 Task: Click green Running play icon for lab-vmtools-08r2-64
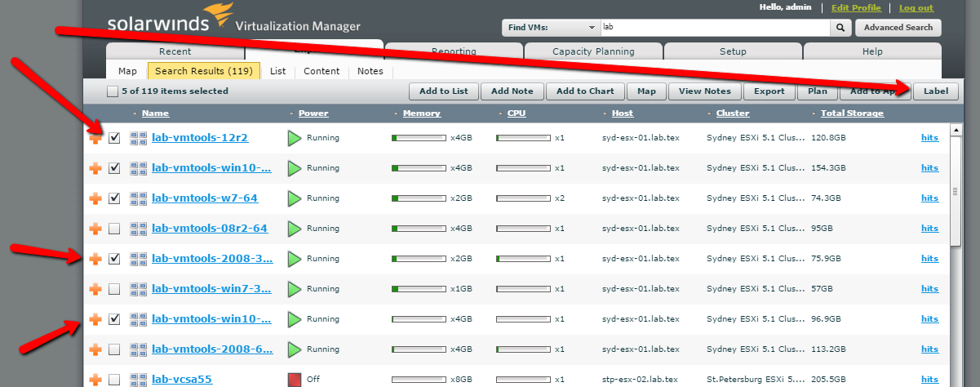pyautogui.click(x=295, y=229)
